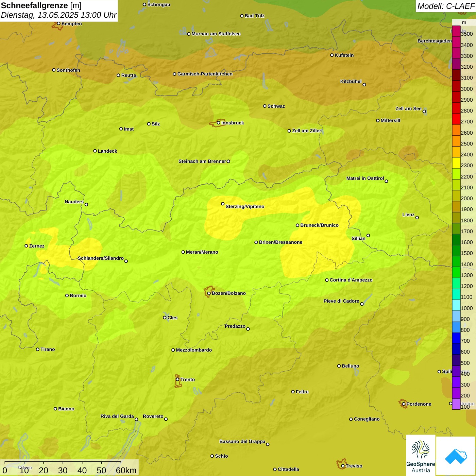Image resolution: width=476 pixels, height=476 pixels.
Task: Click the Kufstein location dot
Action: point(332,55)
